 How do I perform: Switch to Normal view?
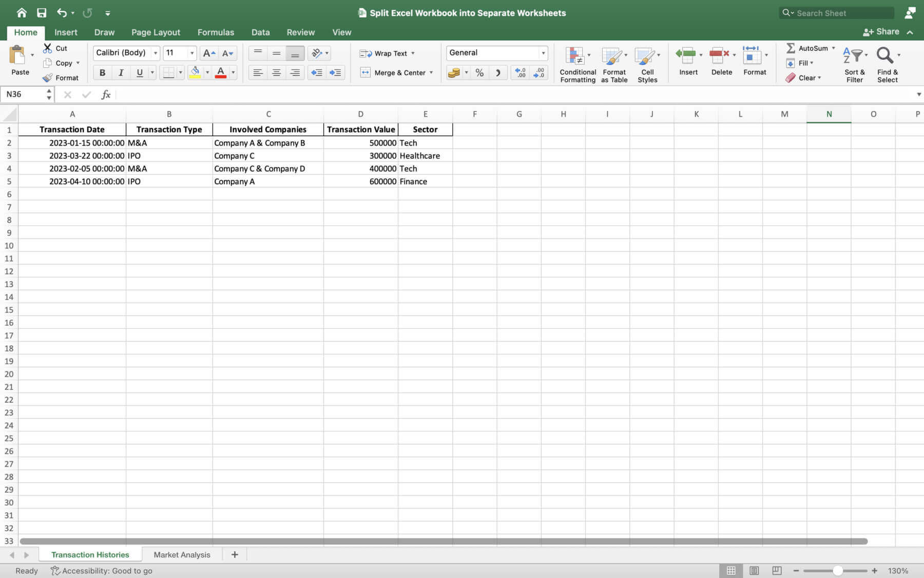pyautogui.click(x=731, y=570)
